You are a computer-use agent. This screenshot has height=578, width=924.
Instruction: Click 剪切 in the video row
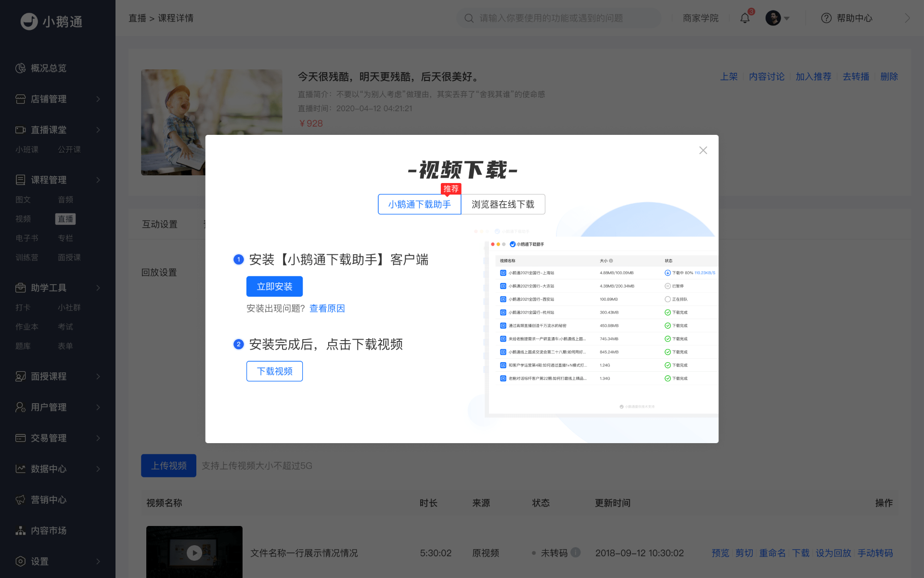(744, 553)
